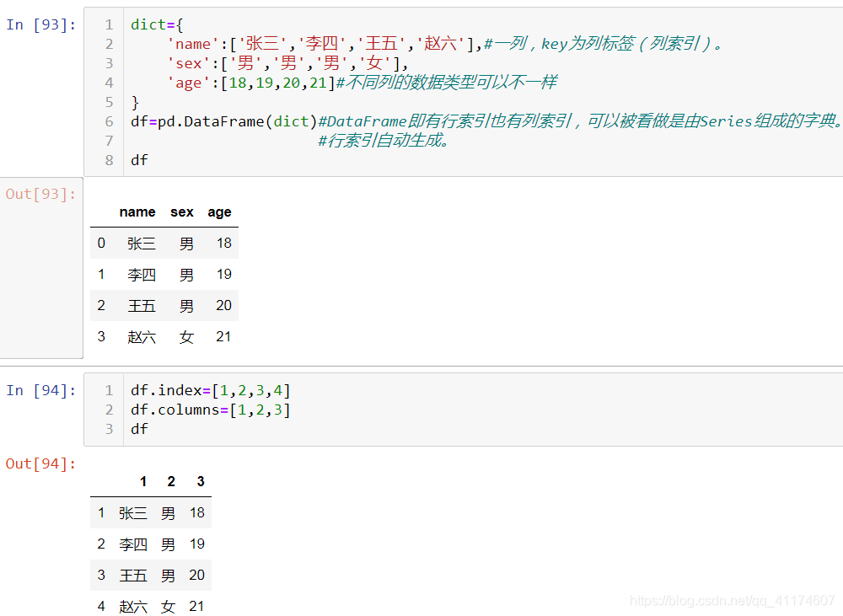Click cell '李四' in row index 1 of first table
This screenshot has height=616, width=843.
[142, 275]
